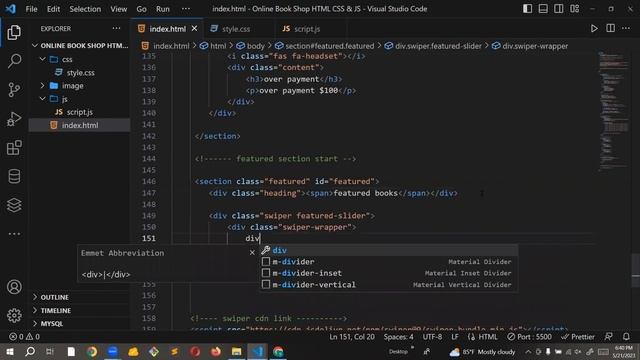Expand the MYSQL section
The width and height of the screenshot is (640, 360).
80,323
